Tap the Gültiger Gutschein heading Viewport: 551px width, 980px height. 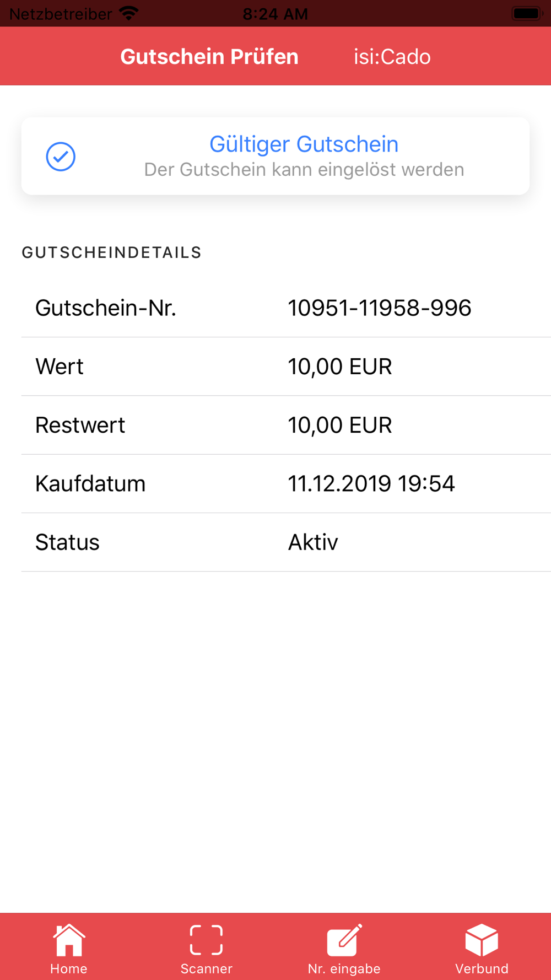pyautogui.click(x=304, y=144)
